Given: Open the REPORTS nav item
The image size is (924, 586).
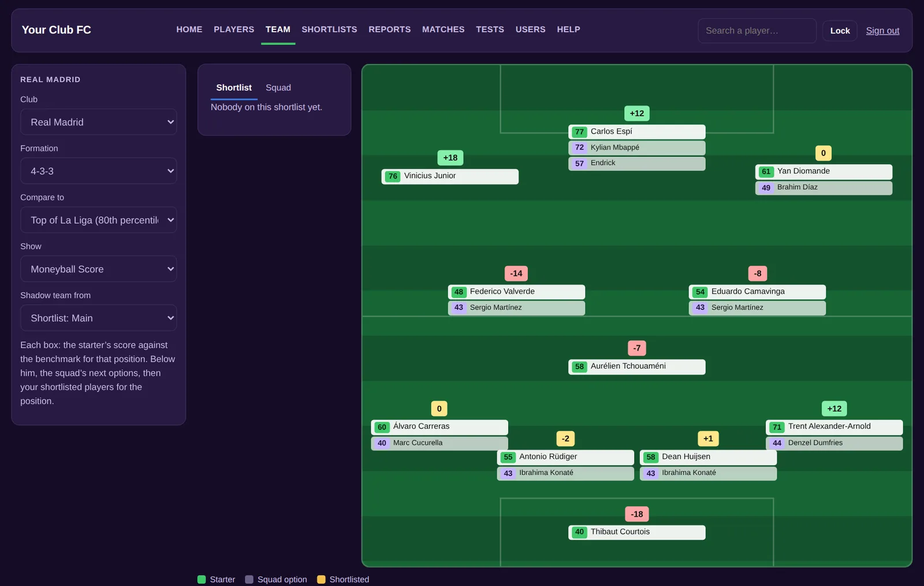Looking at the screenshot, I should point(390,29).
